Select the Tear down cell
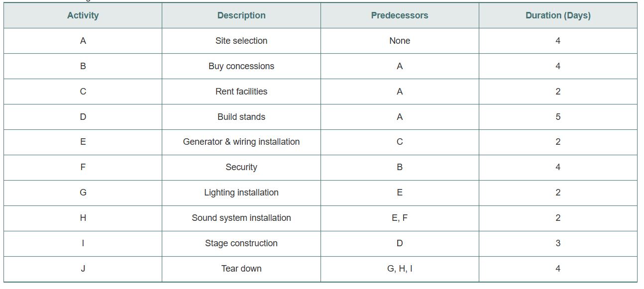 pyautogui.click(x=241, y=269)
